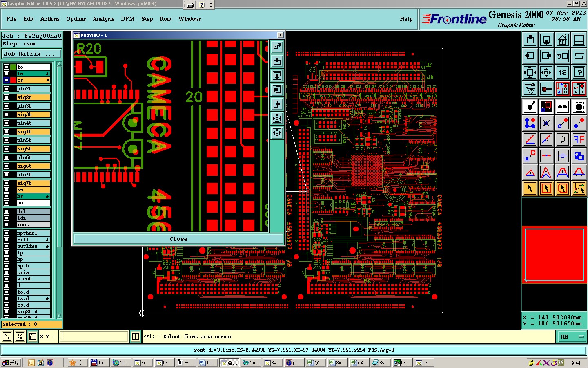Open the File menu
The width and height of the screenshot is (588, 368).
(11, 19)
